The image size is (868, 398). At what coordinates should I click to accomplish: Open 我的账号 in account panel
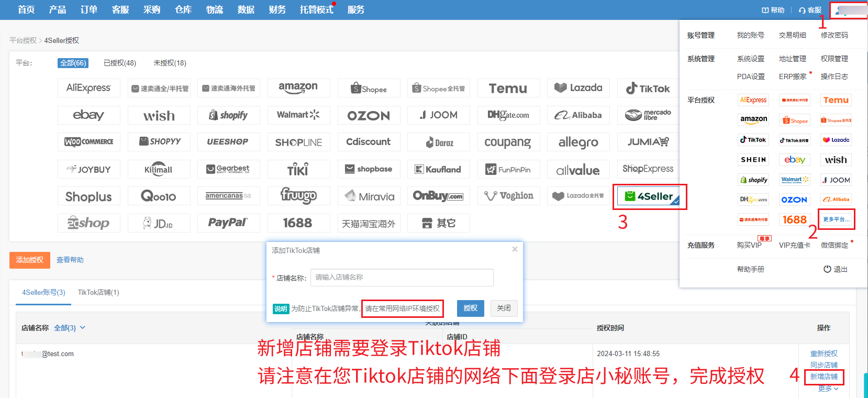751,35
